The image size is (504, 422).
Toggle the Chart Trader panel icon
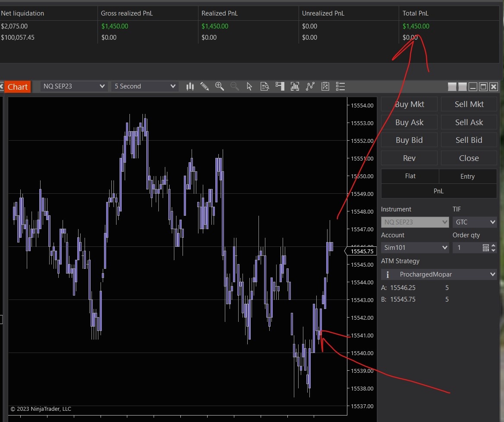coord(280,87)
